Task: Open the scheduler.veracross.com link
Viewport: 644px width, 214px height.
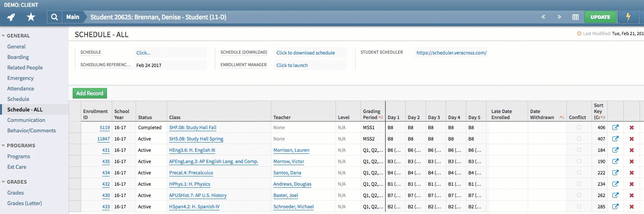Action: point(451,53)
